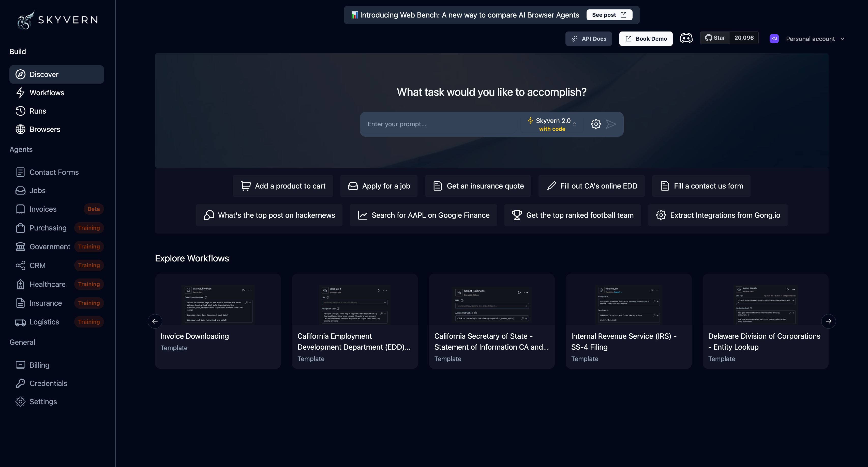Click the send prompt arrow icon
Viewport: 868px width, 467px height.
611,124
